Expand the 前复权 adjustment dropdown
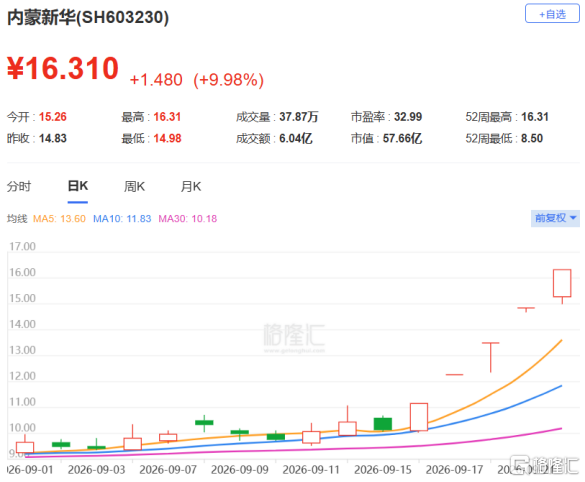 point(555,218)
